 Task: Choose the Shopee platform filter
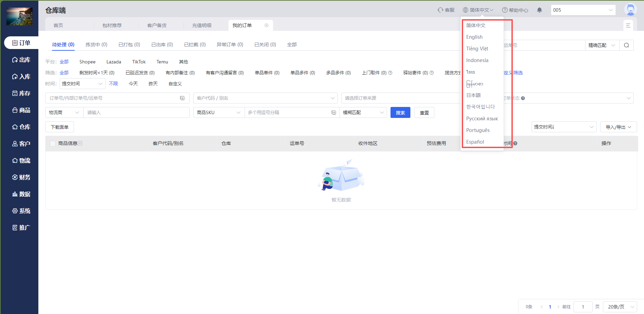[87, 62]
